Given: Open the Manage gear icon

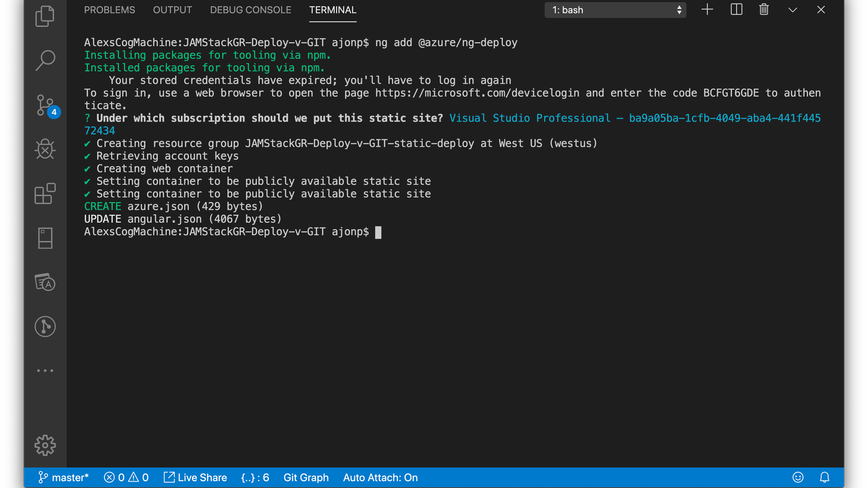Looking at the screenshot, I should pyautogui.click(x=45, y=446).
